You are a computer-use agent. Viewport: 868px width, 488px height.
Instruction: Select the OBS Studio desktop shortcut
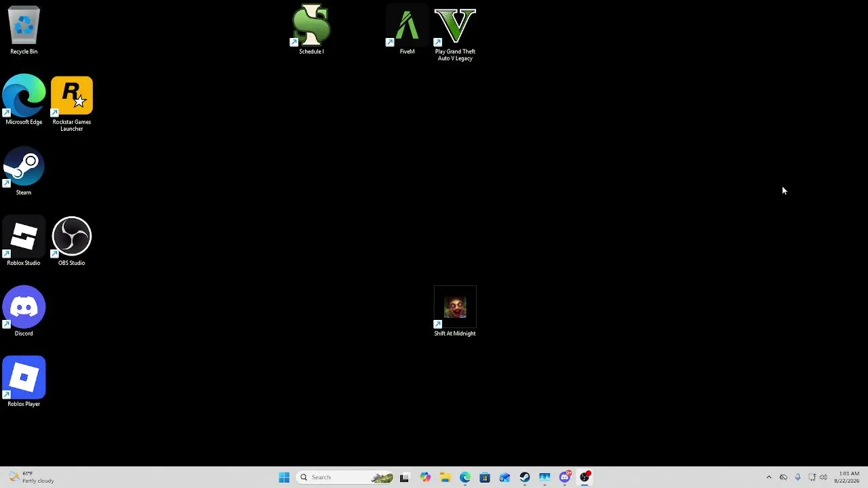tap(72, 241)
